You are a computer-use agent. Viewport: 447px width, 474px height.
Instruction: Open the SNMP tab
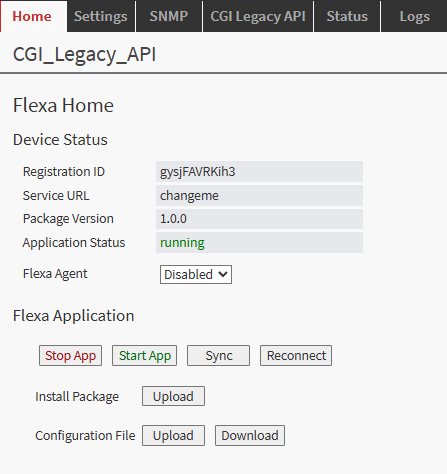pyautogui.click(x=169, y=16)
